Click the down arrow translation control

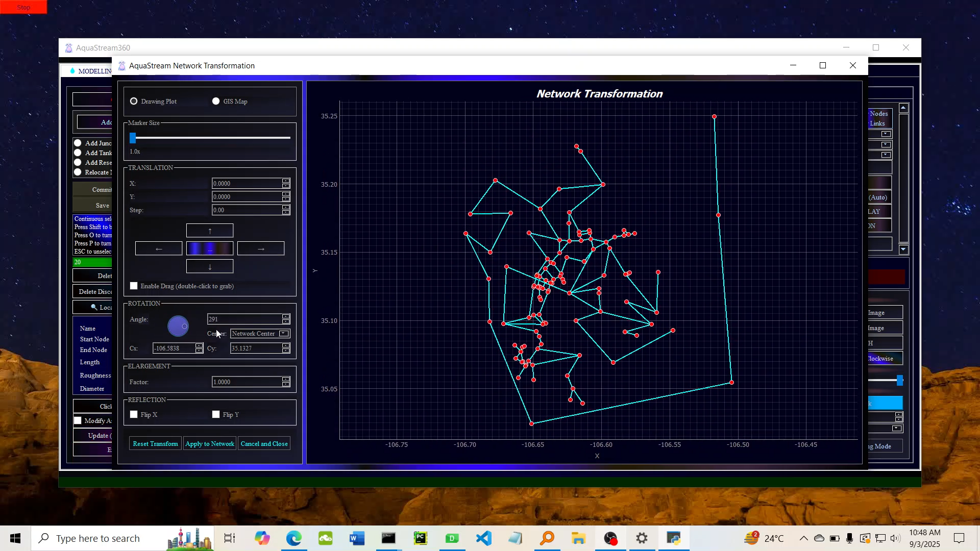pyautogui.click(x=210, y=266)
